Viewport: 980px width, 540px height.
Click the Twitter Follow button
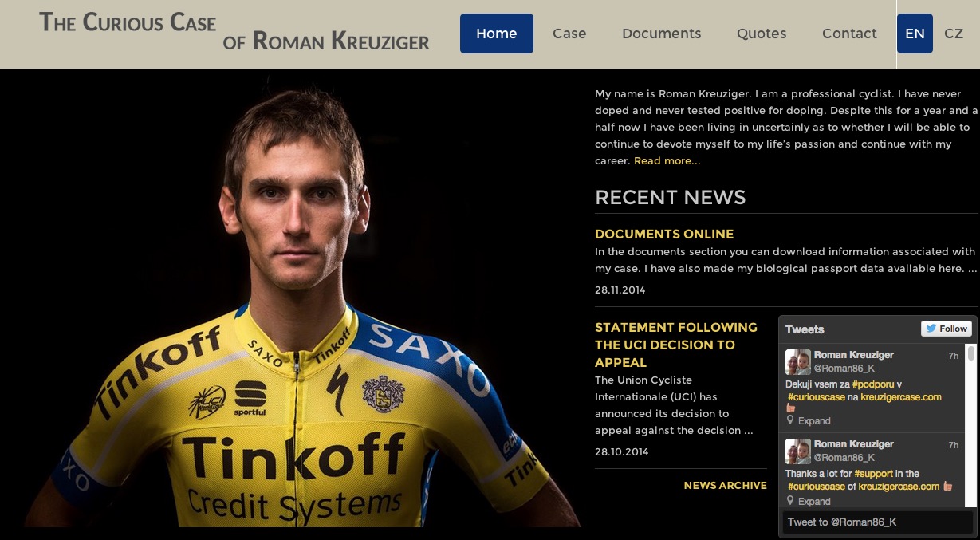947,329
